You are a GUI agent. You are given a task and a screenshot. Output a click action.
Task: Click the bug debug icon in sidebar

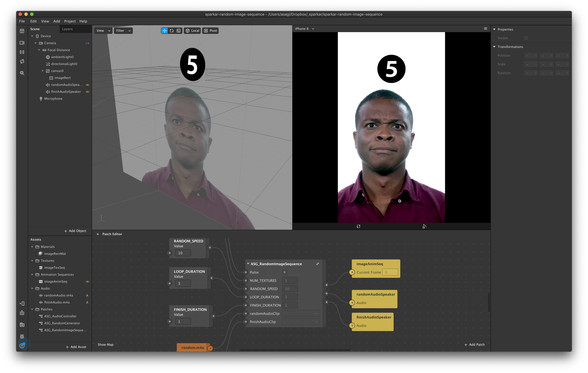pyautogui.click(x=22, y=336)
